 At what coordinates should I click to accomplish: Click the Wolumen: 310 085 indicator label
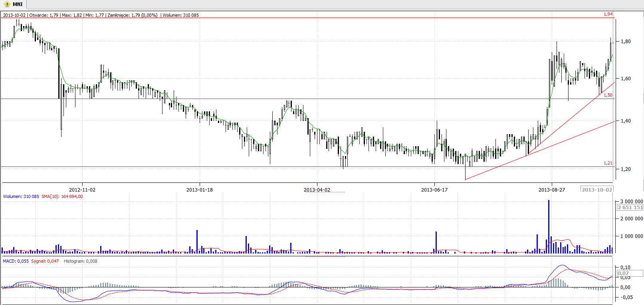(21, 196)
